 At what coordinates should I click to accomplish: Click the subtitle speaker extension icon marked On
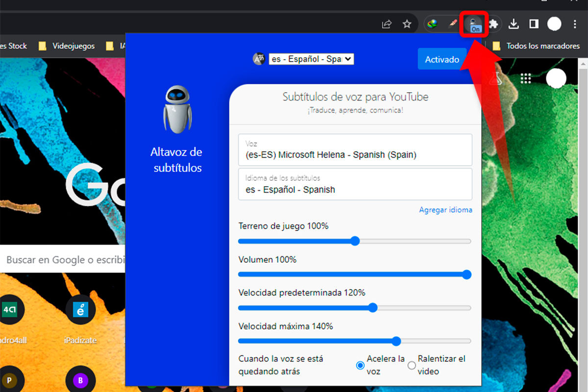point(475,24)
